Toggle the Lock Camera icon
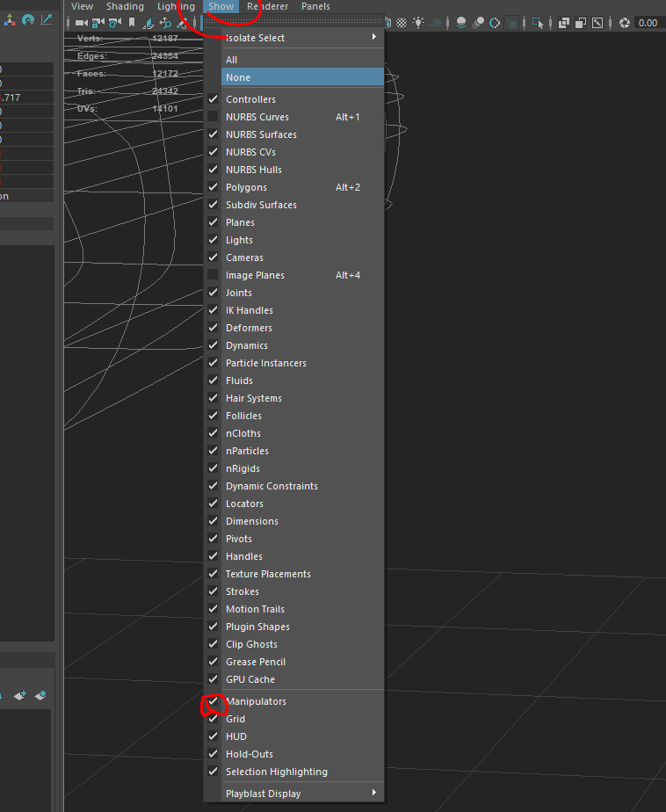The width and height of the screenshot is (666, 812). click(x=98, y=23)
